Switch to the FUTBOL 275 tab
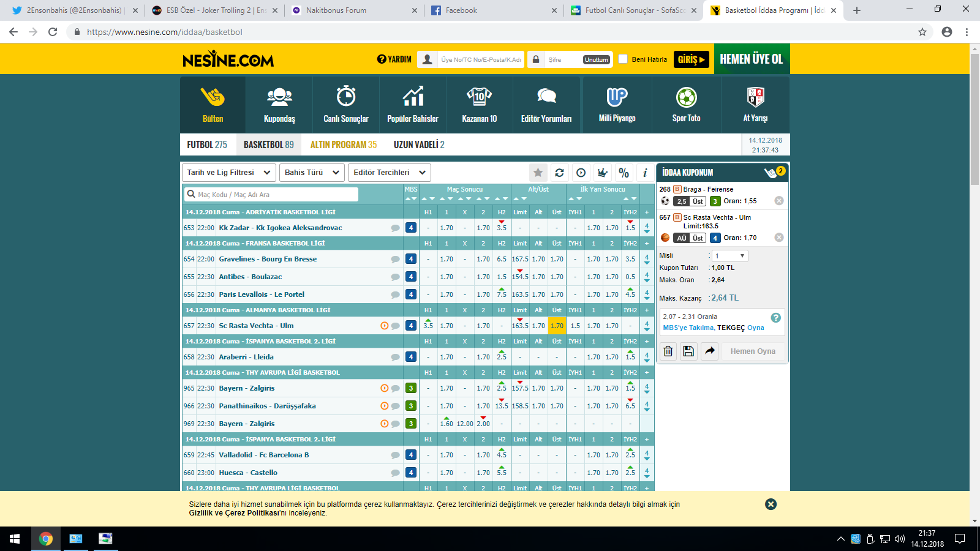This screenshot has width=980, height=551. pos(207,144)
